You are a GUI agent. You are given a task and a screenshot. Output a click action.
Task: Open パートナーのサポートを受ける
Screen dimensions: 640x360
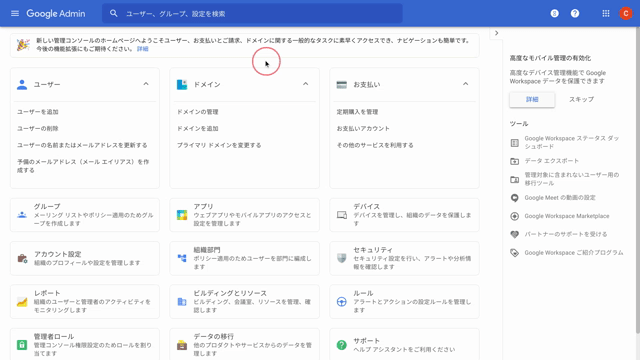(x=566, y=234)
